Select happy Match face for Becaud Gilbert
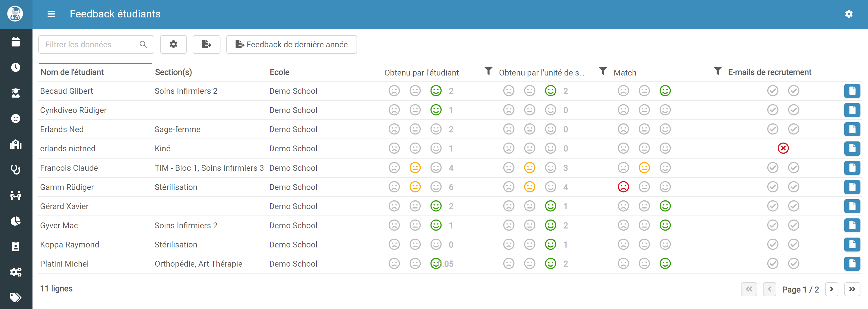Image resolution: width=868 pixels, height=309 pixels. pyautogui.click(x=665, y=91)
